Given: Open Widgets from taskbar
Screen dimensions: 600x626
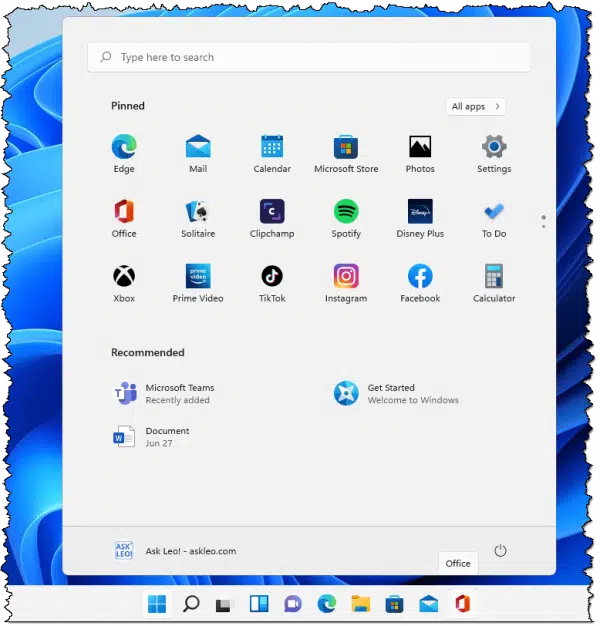Looking at the screenshot, I should [259, 604].
